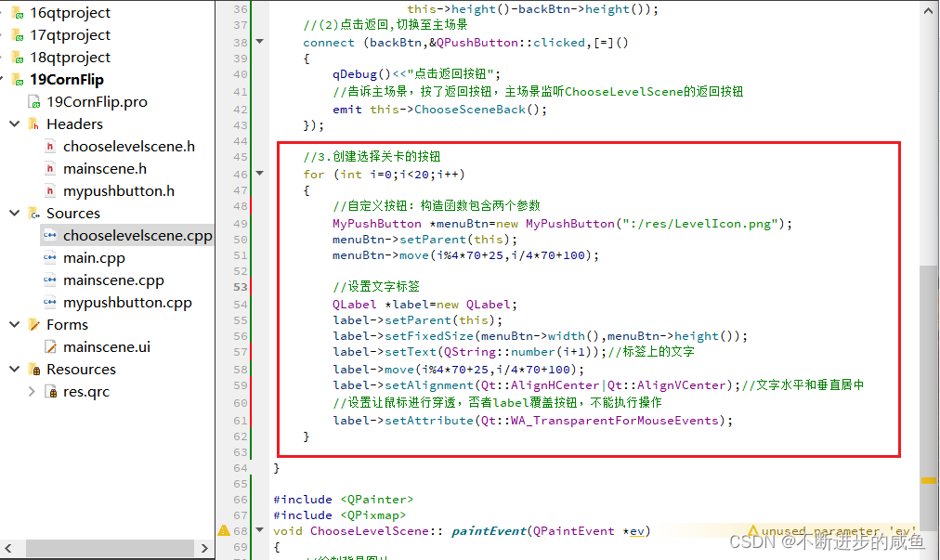
Task: Click the up arrow of editor scrollbar
Action: 929,9
